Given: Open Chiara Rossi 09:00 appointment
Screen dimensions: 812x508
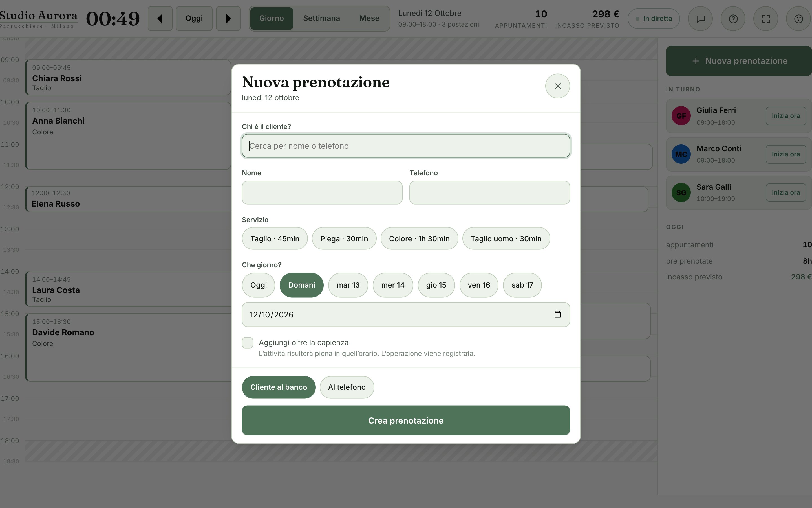Looking at the screenshot, I should (128, 78).
